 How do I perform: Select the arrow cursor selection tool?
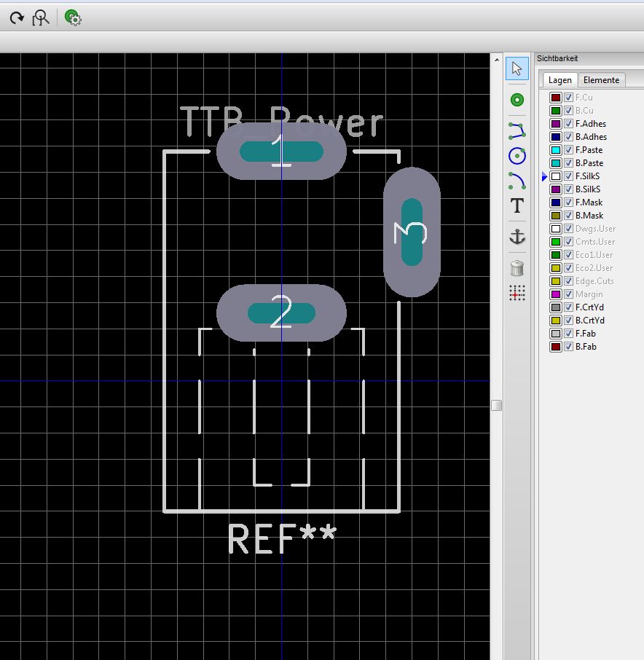pyautogui.click(x=517, y=68)
